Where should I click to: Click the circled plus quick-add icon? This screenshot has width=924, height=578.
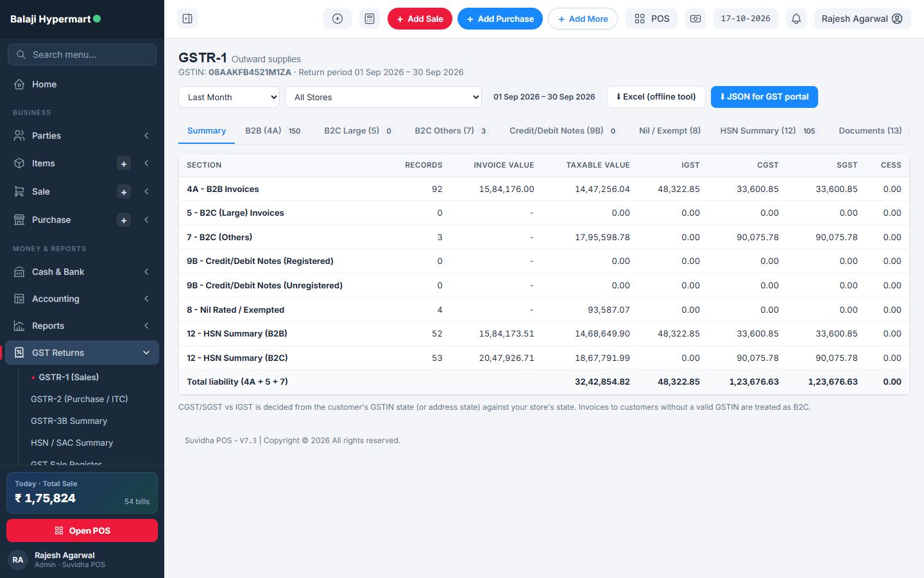click(x=338, y=19)
